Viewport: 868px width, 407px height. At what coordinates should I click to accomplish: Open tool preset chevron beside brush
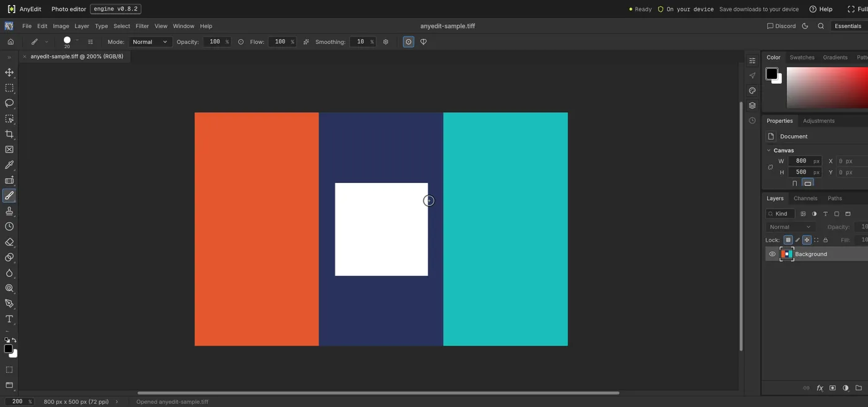pyautogui.click(x=46, y=42)
